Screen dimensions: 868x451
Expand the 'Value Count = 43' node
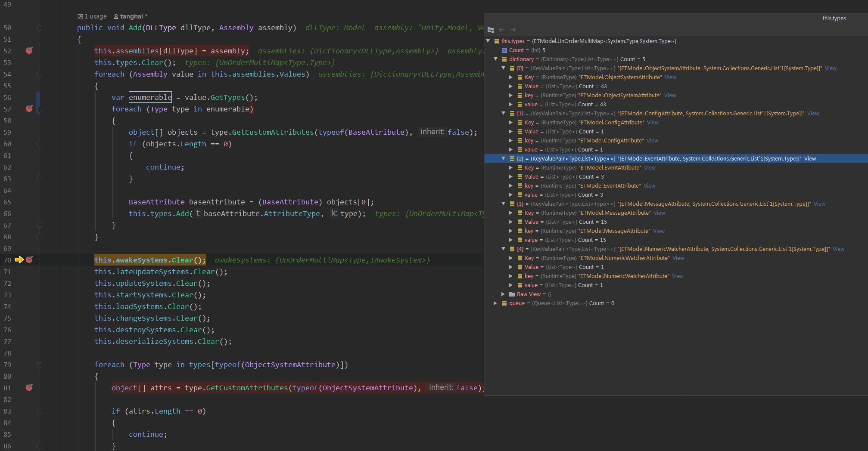(511, 86)
